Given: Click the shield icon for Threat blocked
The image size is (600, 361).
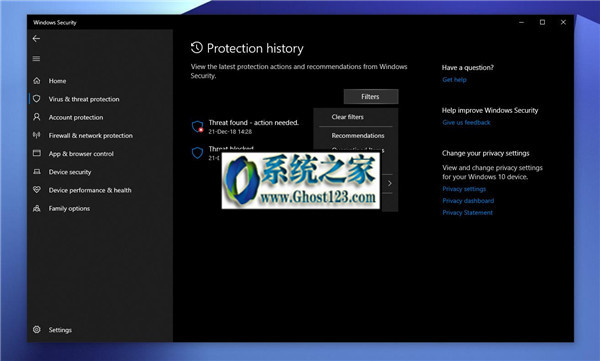Looking at the screenshot, I should pyautogui.click(x=197, y=153).
